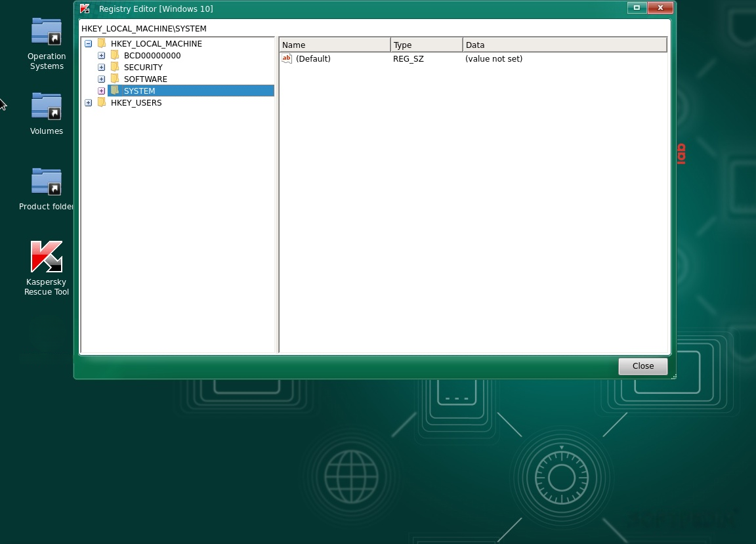This screenshot has width=756, height=544.
Task: Click the BCD00000000 folder icon
Action: 115,55
